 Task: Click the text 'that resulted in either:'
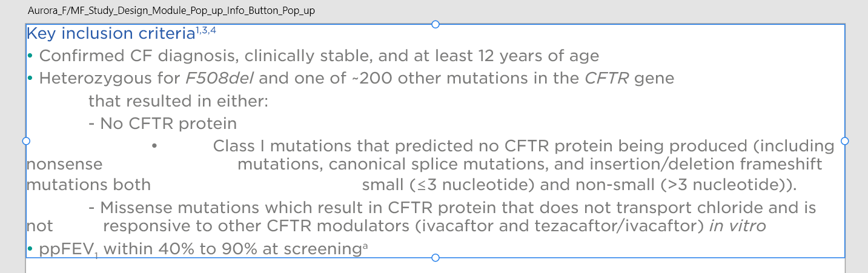point(178,101)
